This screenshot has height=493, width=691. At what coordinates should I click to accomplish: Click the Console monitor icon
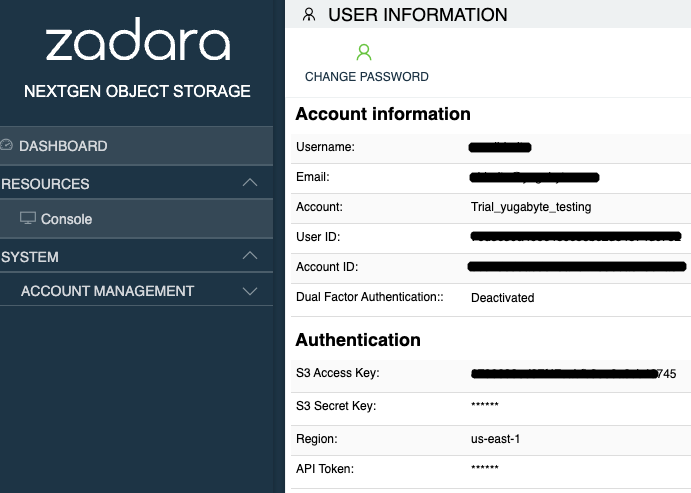coord(28,218)
